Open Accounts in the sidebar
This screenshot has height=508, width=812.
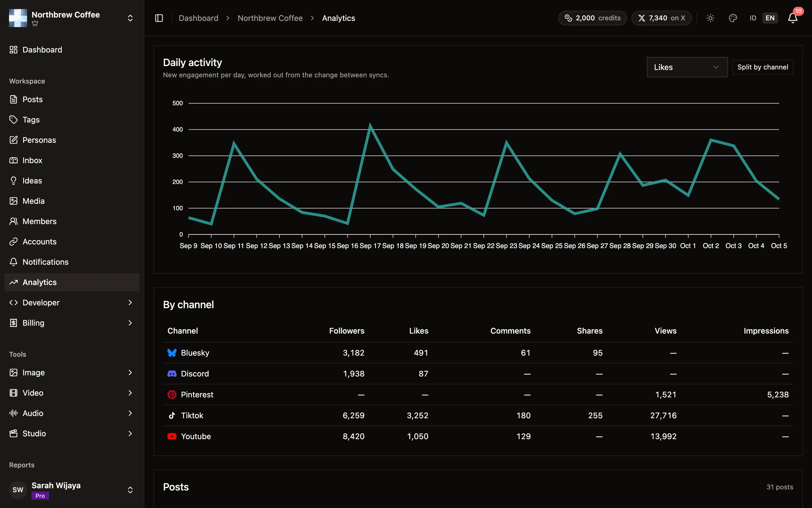72,242
